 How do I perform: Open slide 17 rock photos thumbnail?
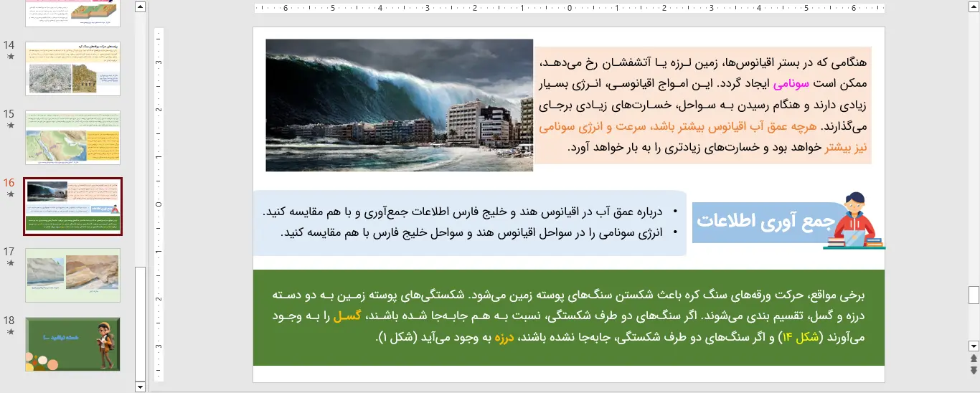tap(72, 275)
